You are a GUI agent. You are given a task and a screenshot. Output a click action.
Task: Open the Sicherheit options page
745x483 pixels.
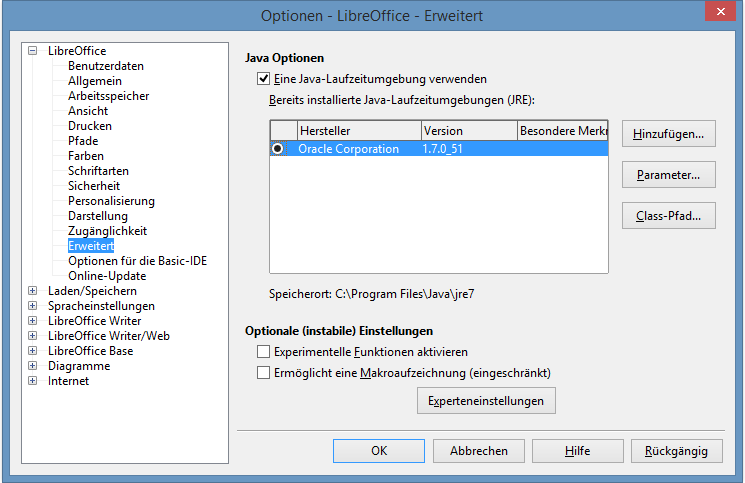94,186
